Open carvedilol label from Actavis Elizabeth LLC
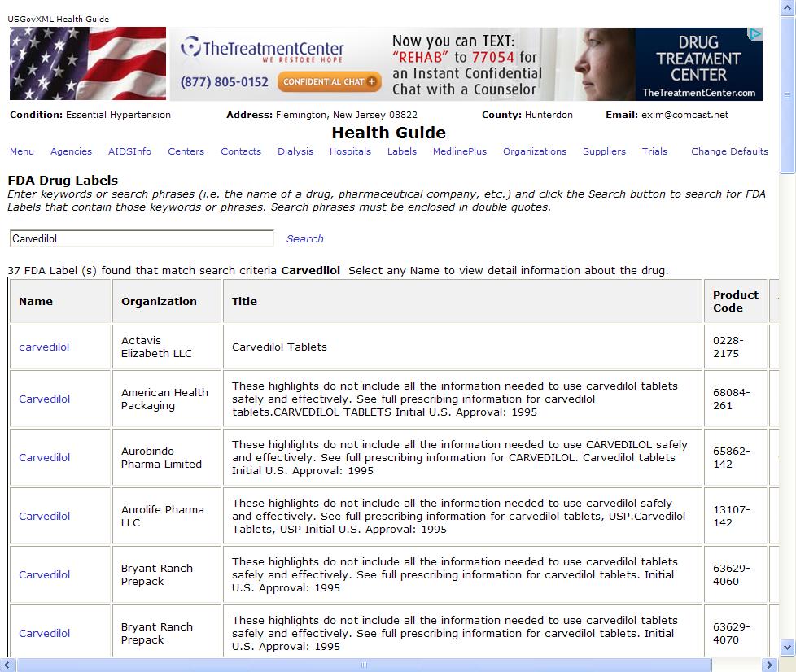 (x=44, y=347)
